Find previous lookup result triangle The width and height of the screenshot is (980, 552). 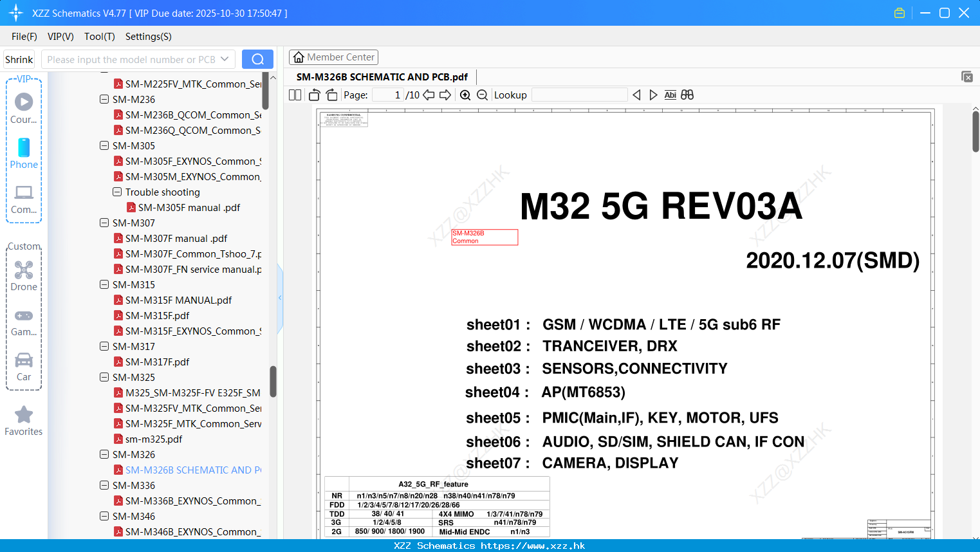pyautogui.click(x=636, y=95)
